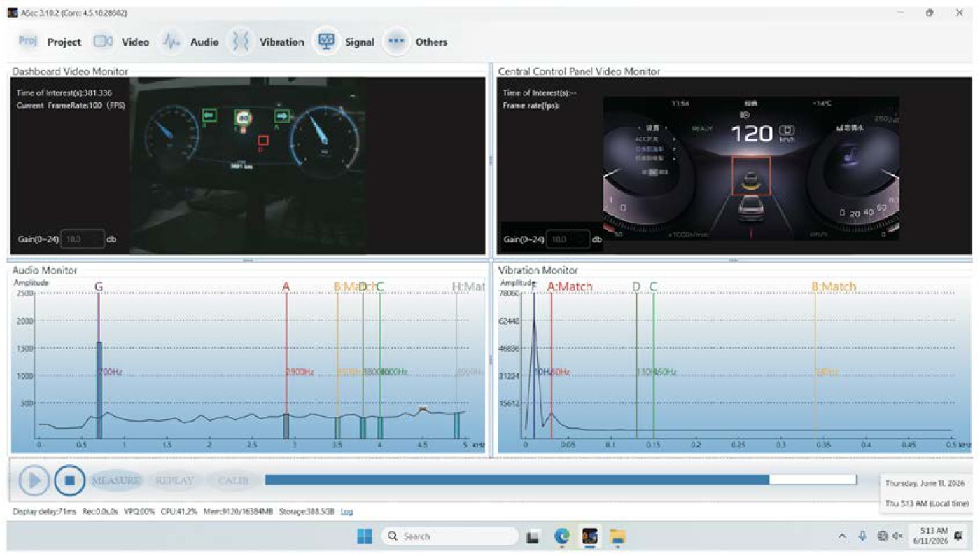
Task: Click the central control panel Gain field
Action: pyautogui.click(x=568, y=239)
